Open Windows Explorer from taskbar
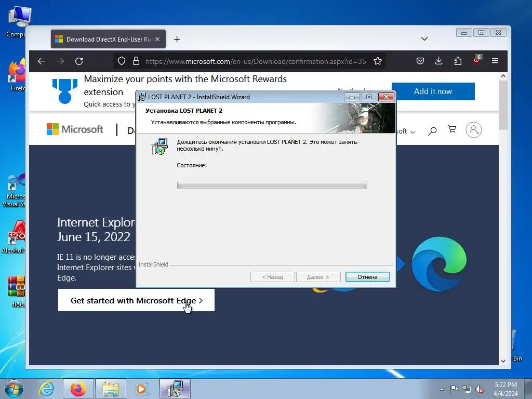Viewport: 532px width, 399px height. pyautogui.click(x=111, y=389)
